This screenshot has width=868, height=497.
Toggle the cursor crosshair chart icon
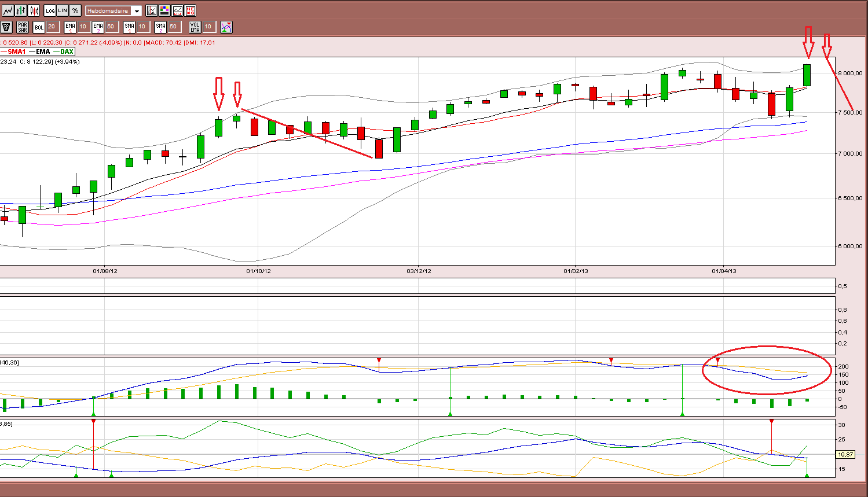pyautogui.click(x=152, y=10)
